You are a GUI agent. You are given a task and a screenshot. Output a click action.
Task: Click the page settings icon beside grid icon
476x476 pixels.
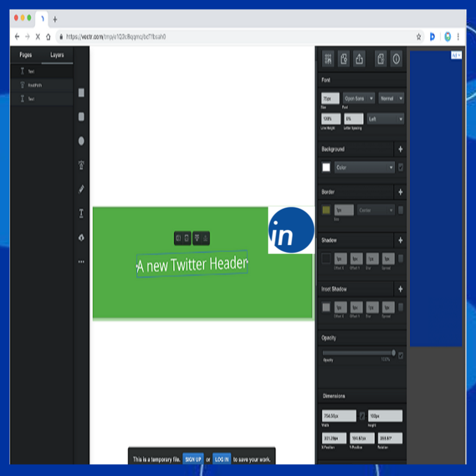click(x=344, y=58)
